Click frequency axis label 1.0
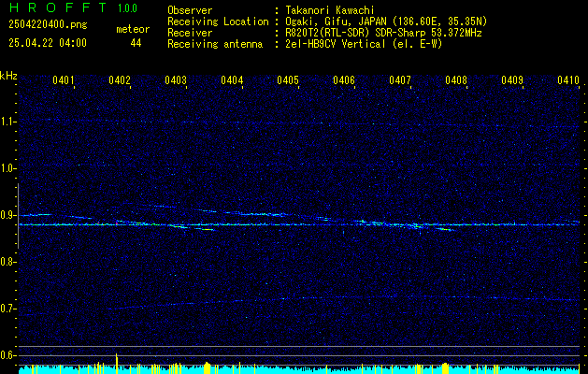This screenshot has width=588, height=374. (8, 169)
